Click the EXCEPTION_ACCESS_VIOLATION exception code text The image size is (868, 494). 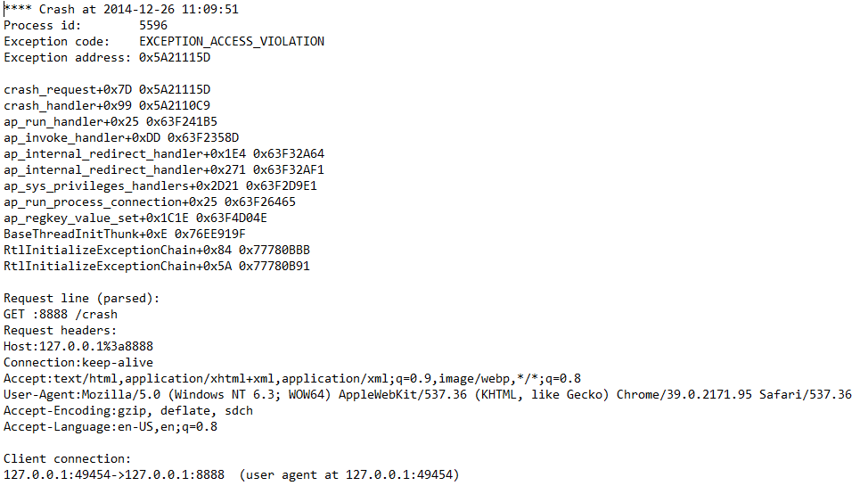[x=232, y=42]
